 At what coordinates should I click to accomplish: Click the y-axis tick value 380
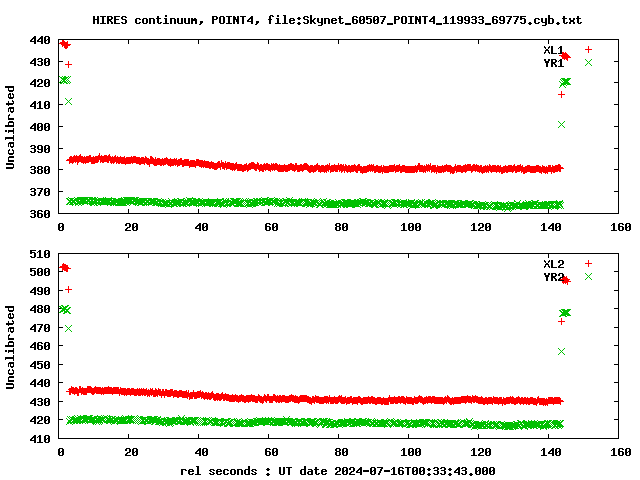(x=40, y=170)
